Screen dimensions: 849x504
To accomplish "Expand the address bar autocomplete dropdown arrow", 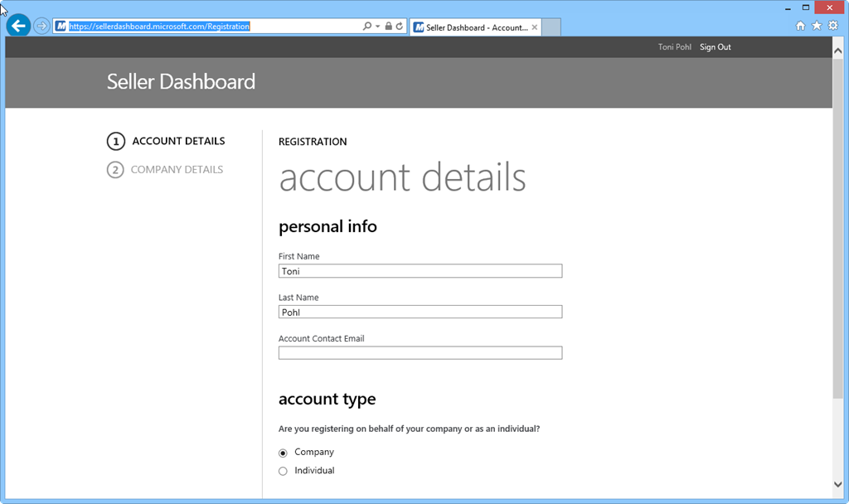I will coord(378,27).
